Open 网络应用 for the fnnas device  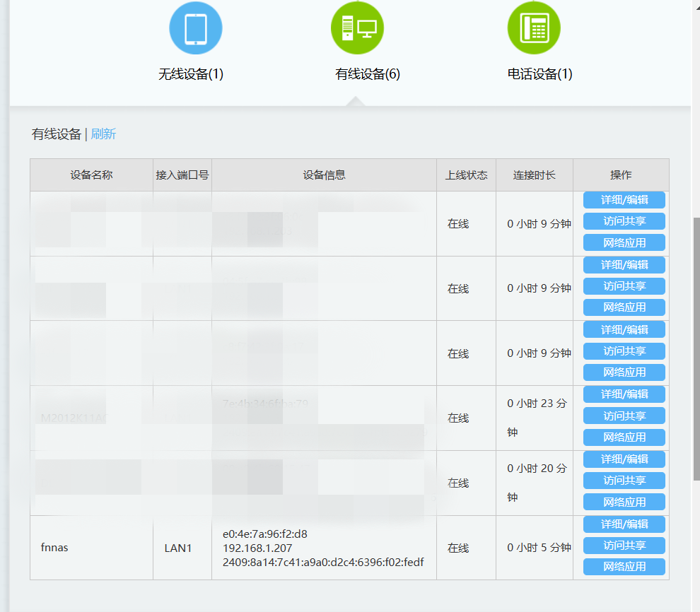[624, 567]
